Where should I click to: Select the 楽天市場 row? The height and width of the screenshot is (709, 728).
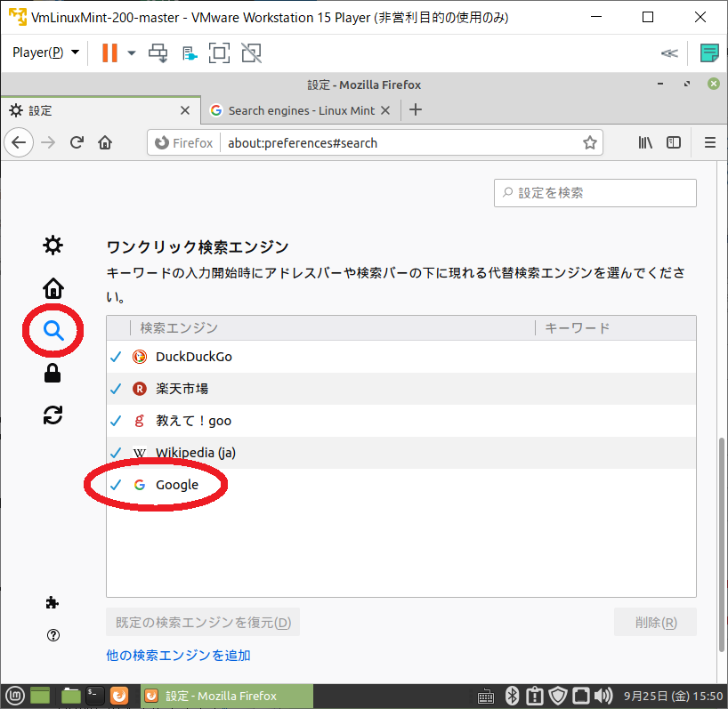point(401,389)
